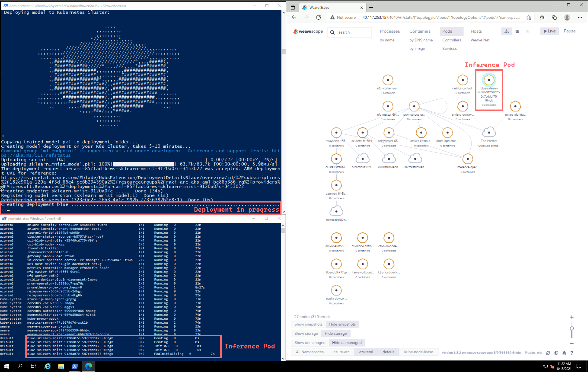Open Windows Start menu
This screenshot has width=588, height=372.
6,366
